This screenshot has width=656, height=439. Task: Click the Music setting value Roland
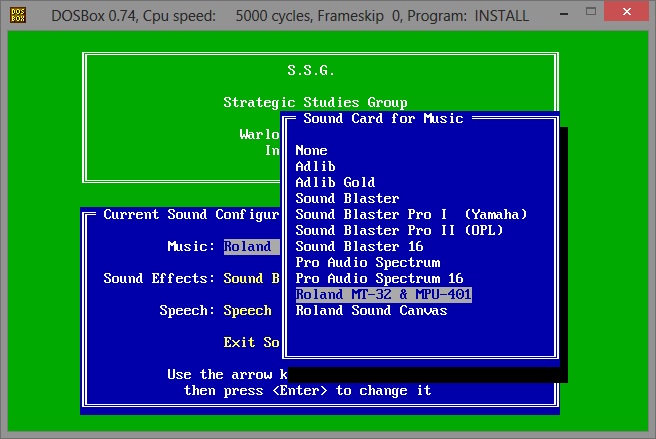(x=251, y=246)
